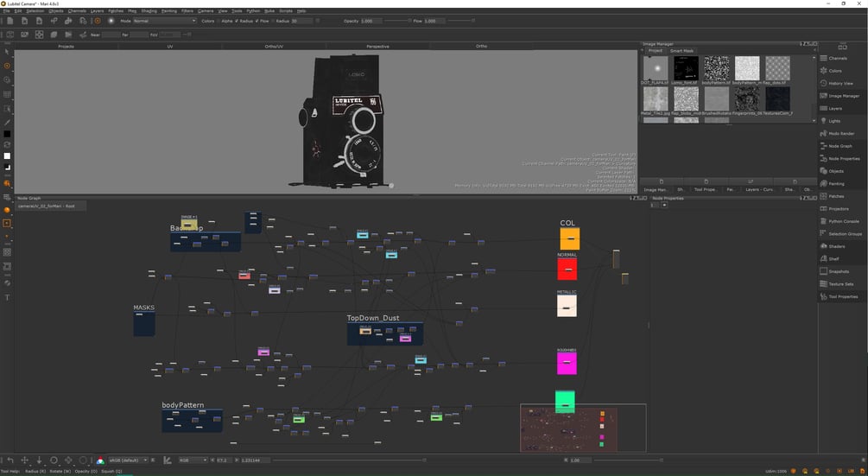Open the sRGB (default) colorspace dropdown
868x476 pixels.
point(129,460)
